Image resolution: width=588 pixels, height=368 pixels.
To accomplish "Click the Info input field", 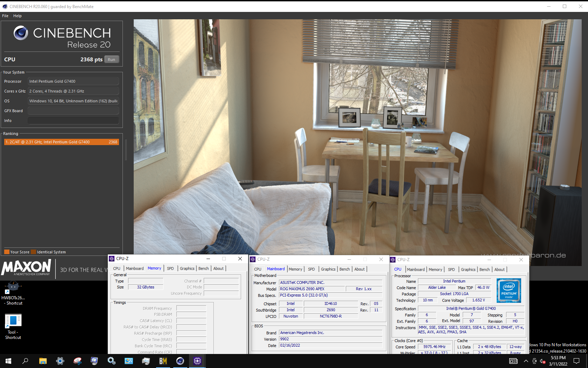I will tap(73, 121).
